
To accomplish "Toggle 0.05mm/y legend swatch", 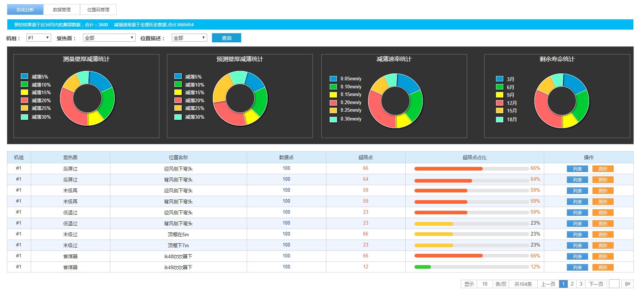I will (333, 79).
